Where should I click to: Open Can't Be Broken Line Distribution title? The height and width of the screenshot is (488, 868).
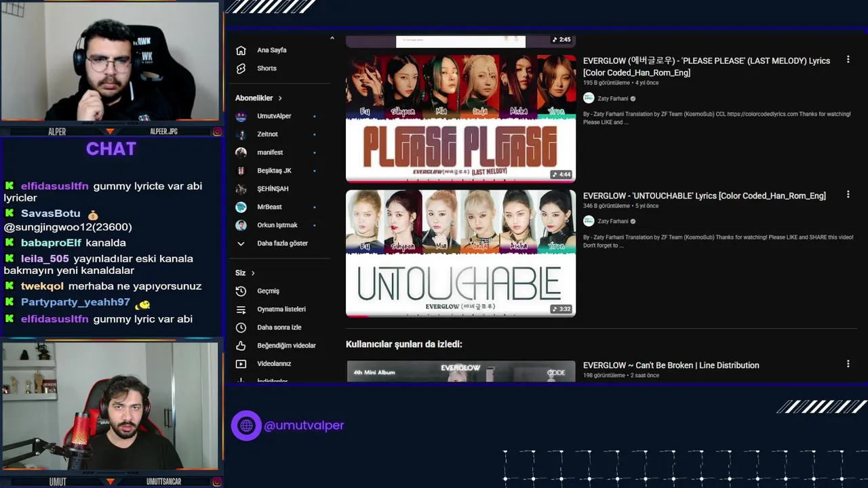671,365
